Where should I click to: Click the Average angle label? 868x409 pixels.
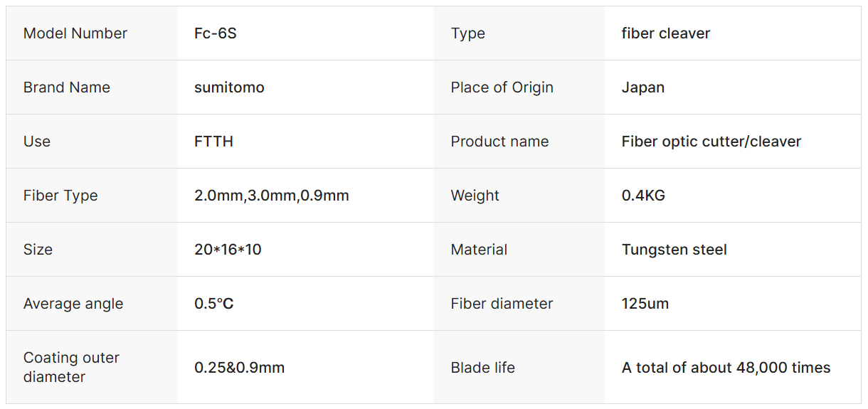[73, 304]
